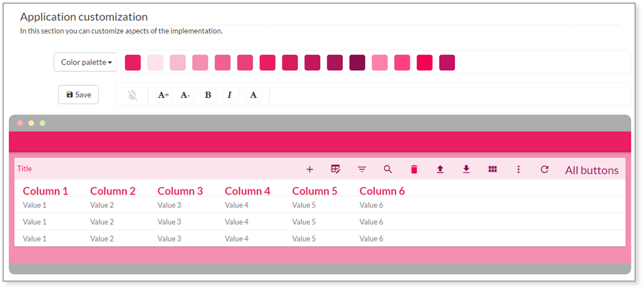Screen dimensions: 644x290
Task: Click the magnifier search icon
Action: 388,169
